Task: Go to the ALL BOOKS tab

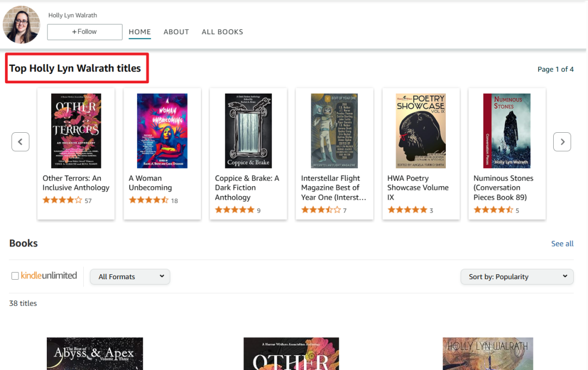Action: 222,32
